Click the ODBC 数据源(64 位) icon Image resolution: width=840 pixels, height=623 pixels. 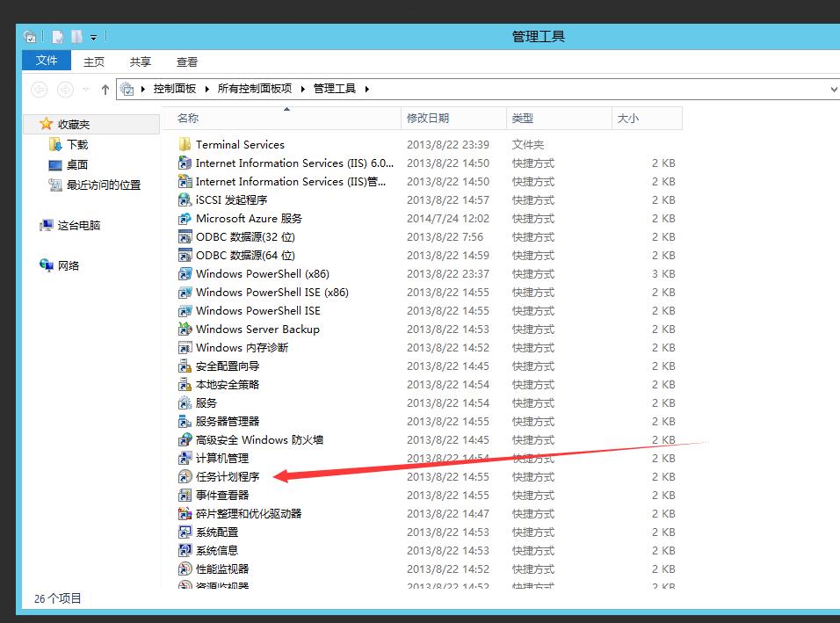pyautogui.click(x=185, y=255)
